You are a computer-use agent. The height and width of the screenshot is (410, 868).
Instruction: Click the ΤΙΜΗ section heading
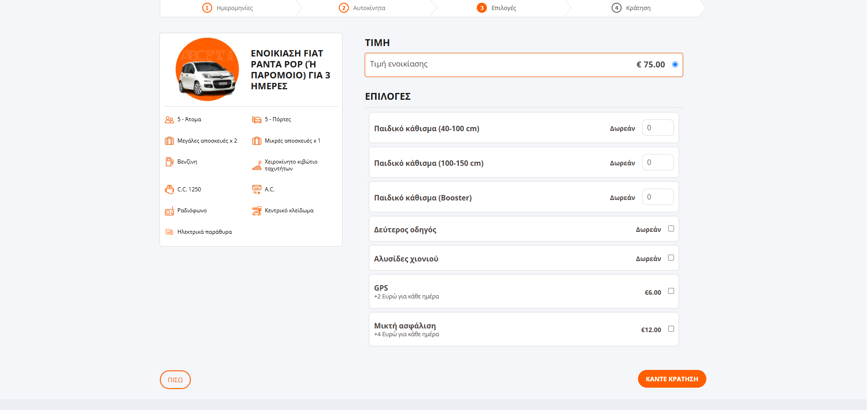(x=377, y=43)
